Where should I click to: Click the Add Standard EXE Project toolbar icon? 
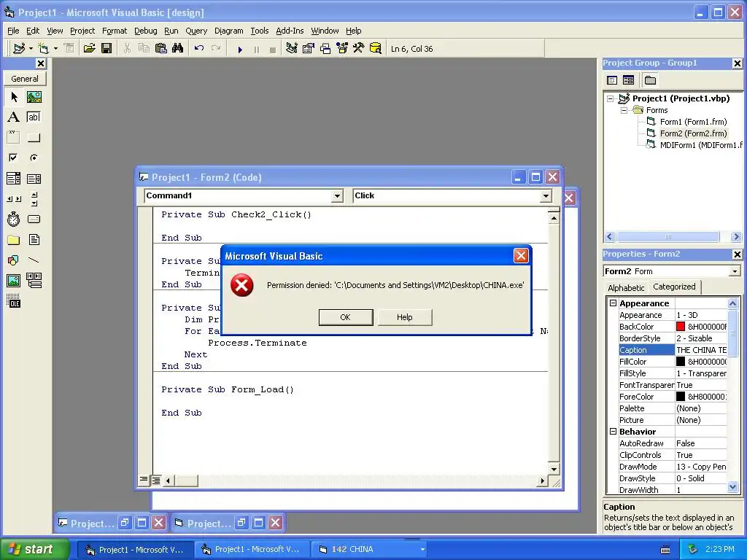[x=19, y=48]
